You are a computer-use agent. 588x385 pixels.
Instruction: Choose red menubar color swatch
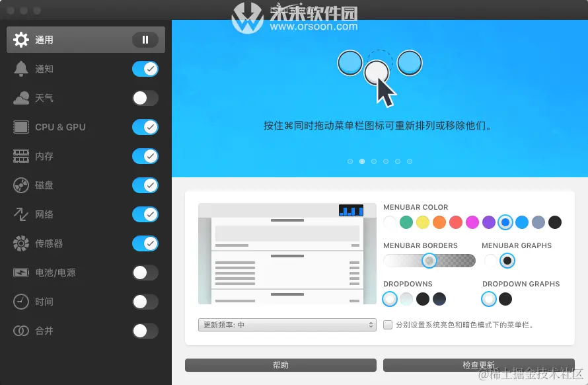tap(456, 222)
